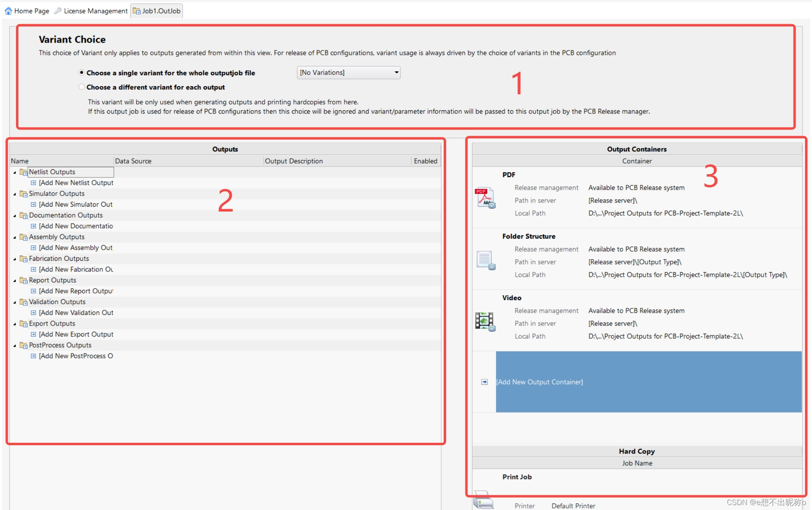Screen dimensions: 812x510
Task: Click the Folder Structure container icon
Action: 485,260
